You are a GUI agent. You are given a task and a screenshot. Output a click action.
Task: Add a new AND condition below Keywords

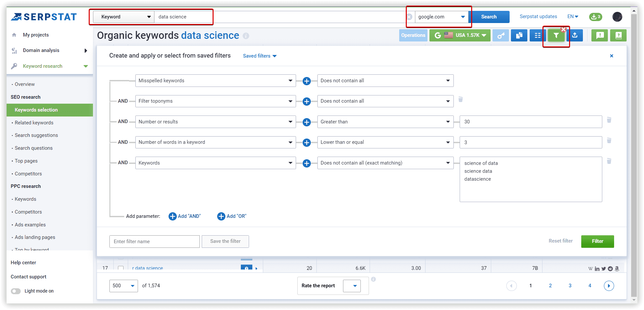coord(185,216)
